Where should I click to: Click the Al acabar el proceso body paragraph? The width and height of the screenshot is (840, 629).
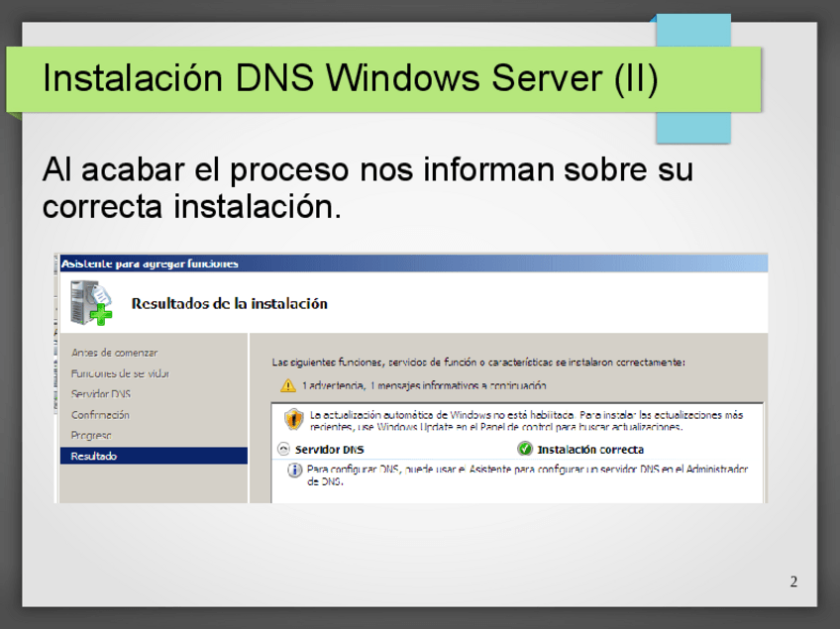[x=367, y=187]
